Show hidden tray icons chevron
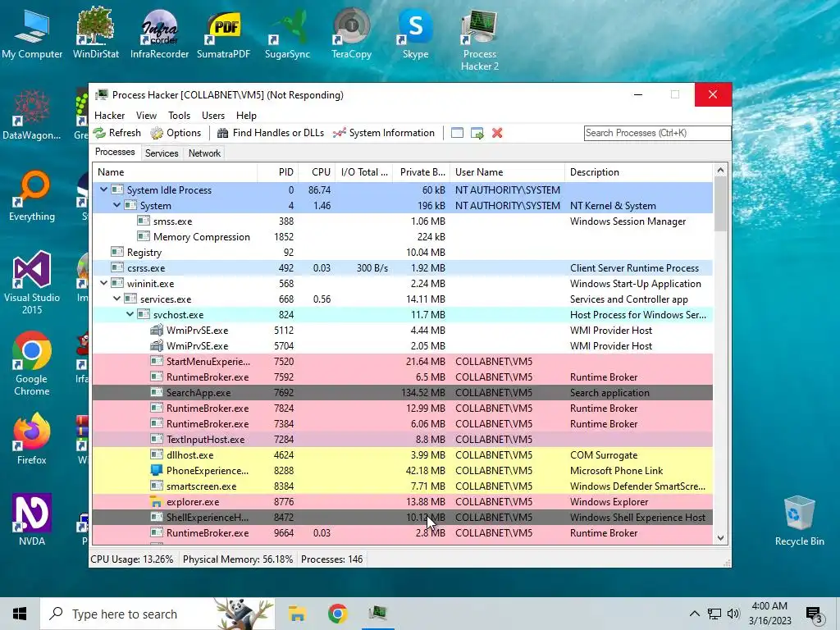 click(x=694, y=614)
